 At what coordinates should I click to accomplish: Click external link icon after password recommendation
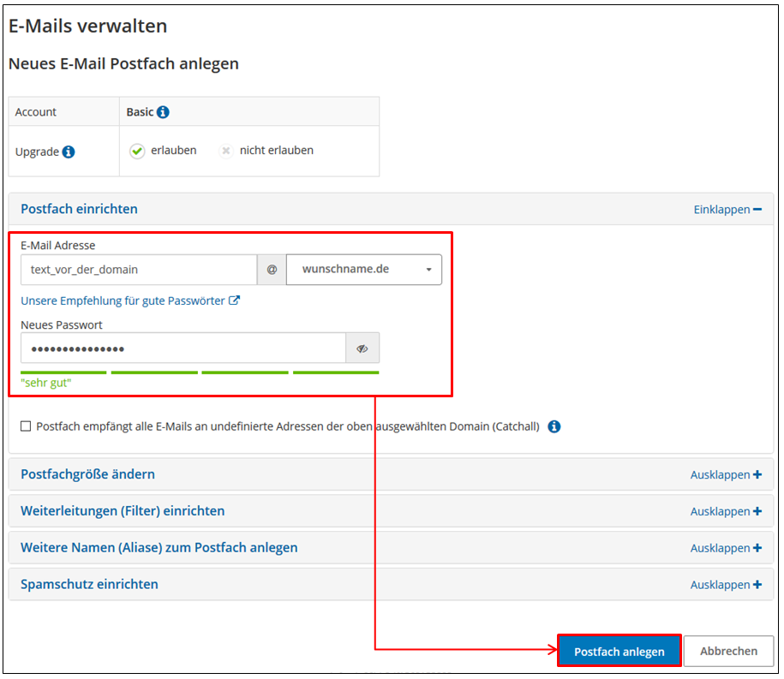tap(234, 301)
